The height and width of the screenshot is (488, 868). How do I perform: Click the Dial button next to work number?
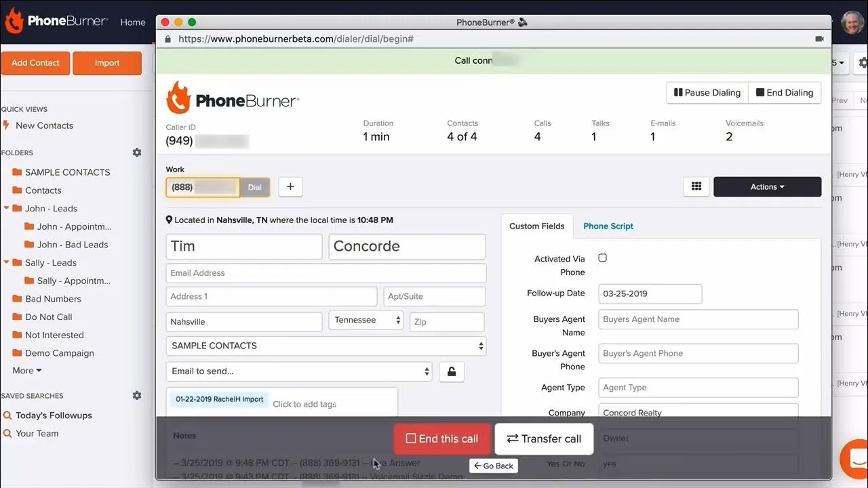point(255,188)
